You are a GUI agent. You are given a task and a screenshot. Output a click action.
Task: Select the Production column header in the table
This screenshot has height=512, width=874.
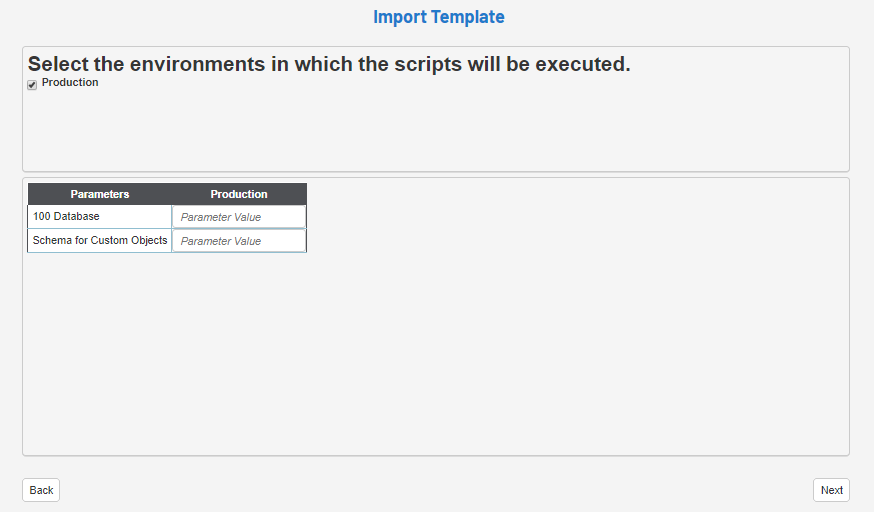point(239,194)
